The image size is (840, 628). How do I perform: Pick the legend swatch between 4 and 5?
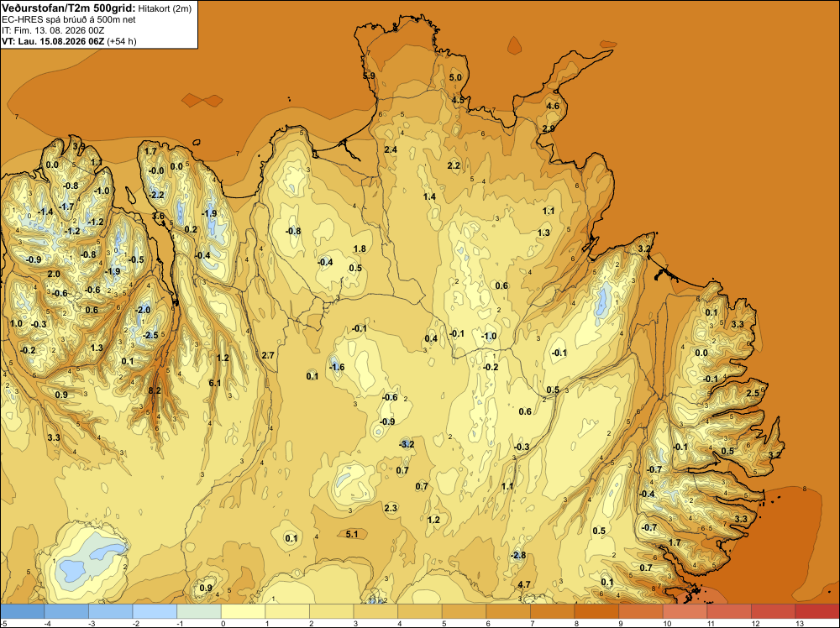(419, 611)
